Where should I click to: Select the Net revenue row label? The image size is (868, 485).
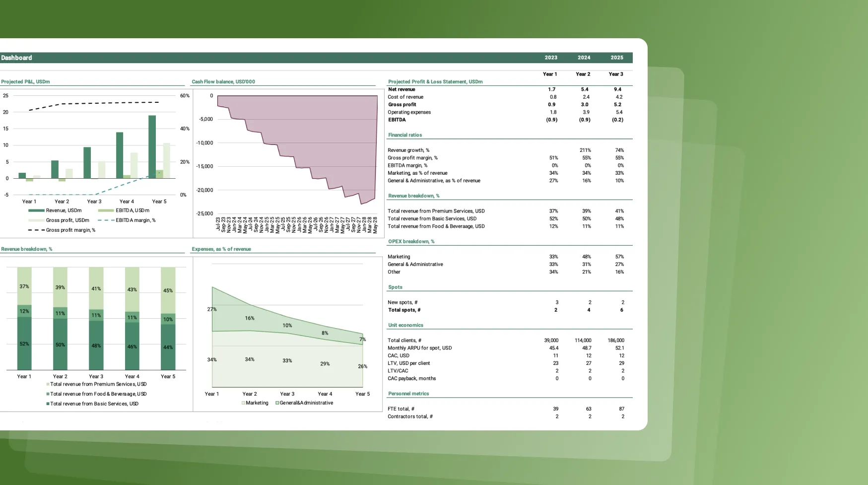click(401, 90)
